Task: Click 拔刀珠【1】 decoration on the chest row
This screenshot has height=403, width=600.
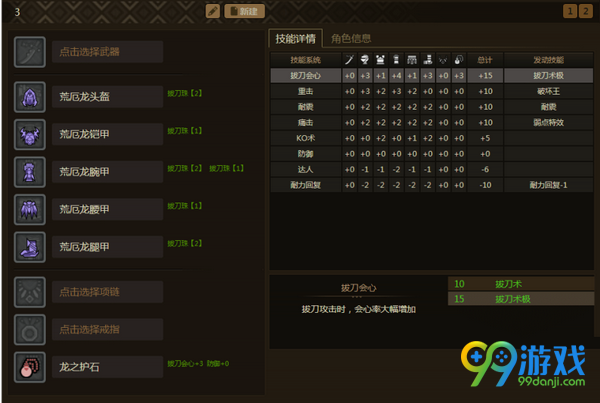Action: click(x=184, y=131)
